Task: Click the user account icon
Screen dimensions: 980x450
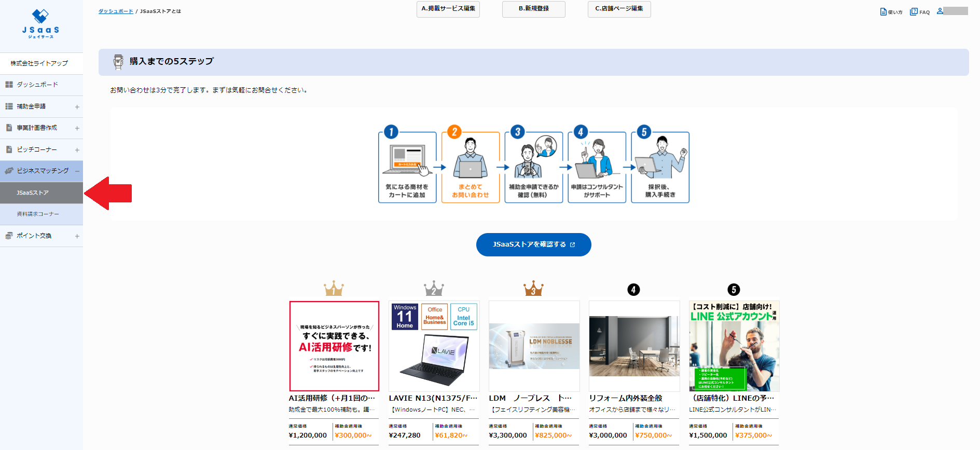Action: point(940,11)
